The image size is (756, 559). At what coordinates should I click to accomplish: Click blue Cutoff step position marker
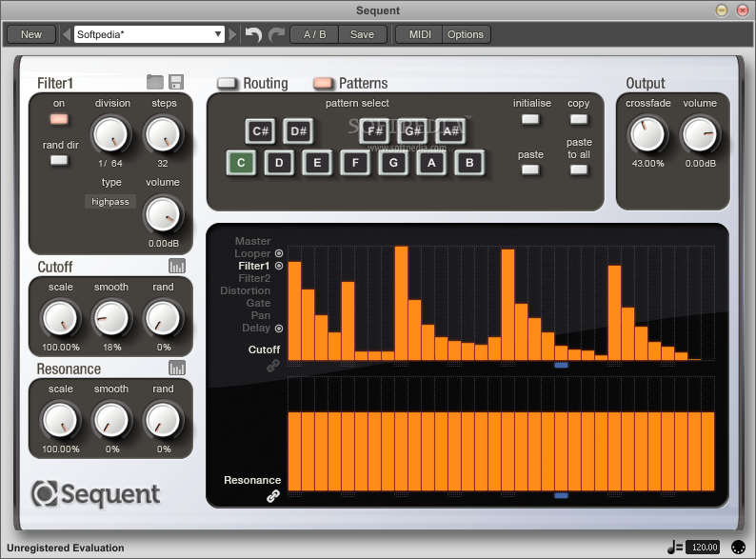pyautogui.click(x=561, y=365)
